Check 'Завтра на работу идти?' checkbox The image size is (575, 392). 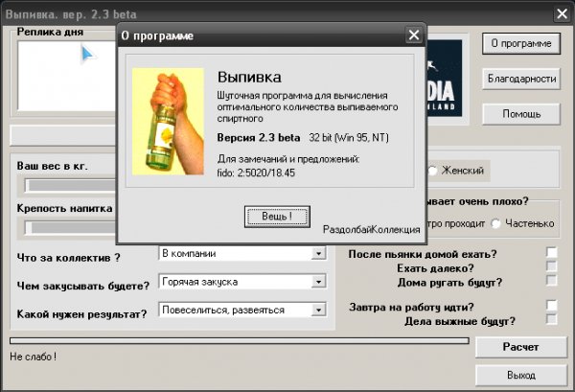552,305
